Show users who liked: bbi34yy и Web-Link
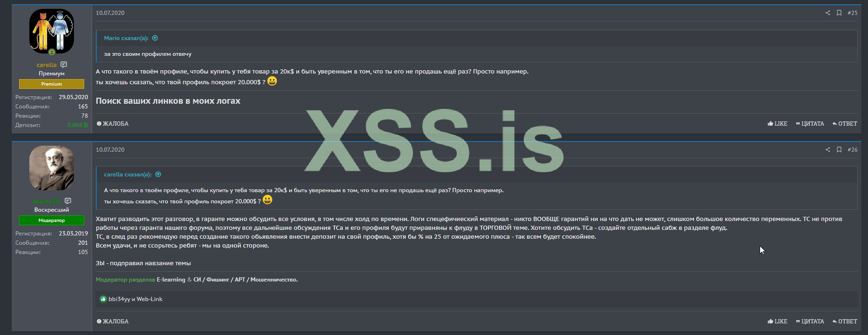Viewport: 868px width, 335px height. tap(135, 299)
